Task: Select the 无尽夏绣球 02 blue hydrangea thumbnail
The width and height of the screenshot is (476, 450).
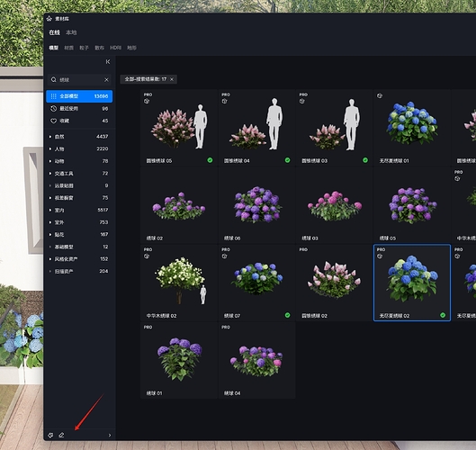Action: click(x=412, y=283)
